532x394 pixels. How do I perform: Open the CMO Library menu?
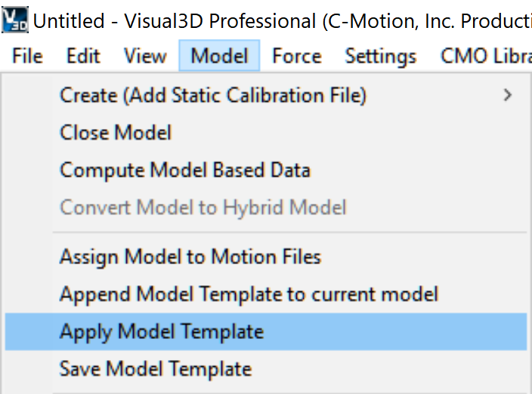coord(486,56)
